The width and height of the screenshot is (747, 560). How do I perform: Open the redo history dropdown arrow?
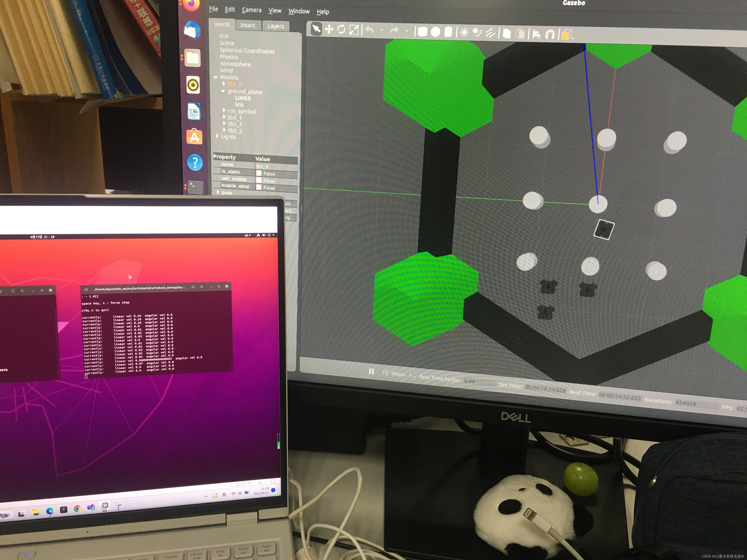407,31
